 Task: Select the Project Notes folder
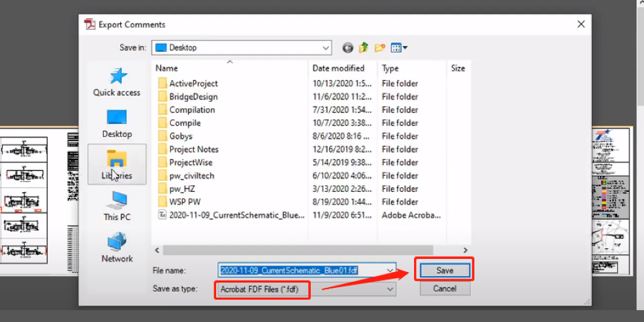point(194,149)
